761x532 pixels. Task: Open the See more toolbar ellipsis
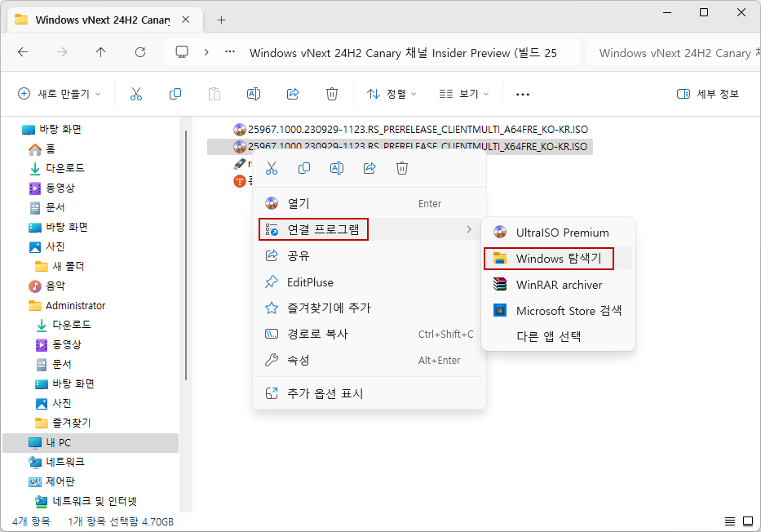pos(523,94)
